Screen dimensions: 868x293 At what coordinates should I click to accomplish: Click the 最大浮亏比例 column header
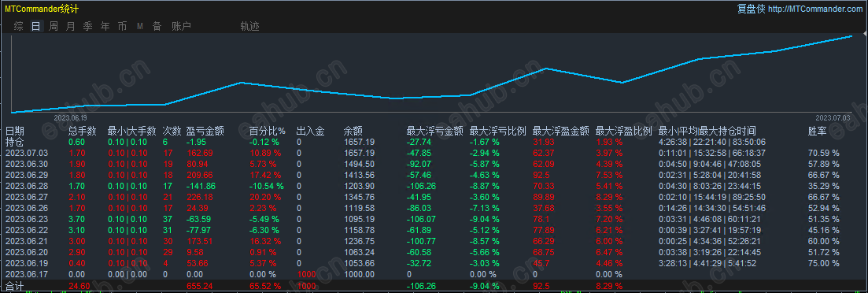pyautogui.click(x=497, y=132)
